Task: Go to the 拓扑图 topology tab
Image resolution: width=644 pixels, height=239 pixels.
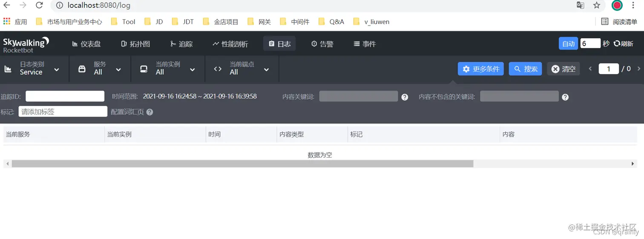Action: click(135, 44)
